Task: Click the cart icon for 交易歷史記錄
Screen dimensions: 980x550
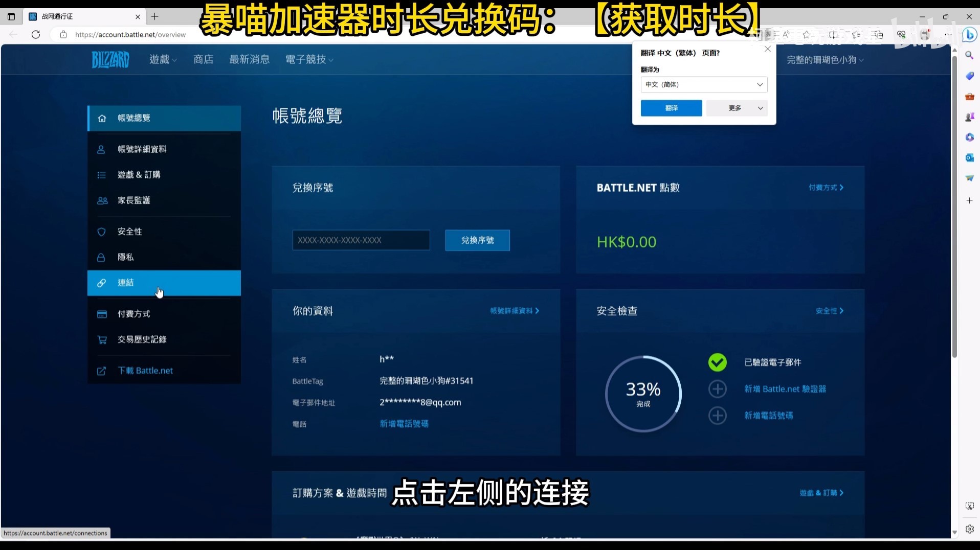Action: [102, 339]
